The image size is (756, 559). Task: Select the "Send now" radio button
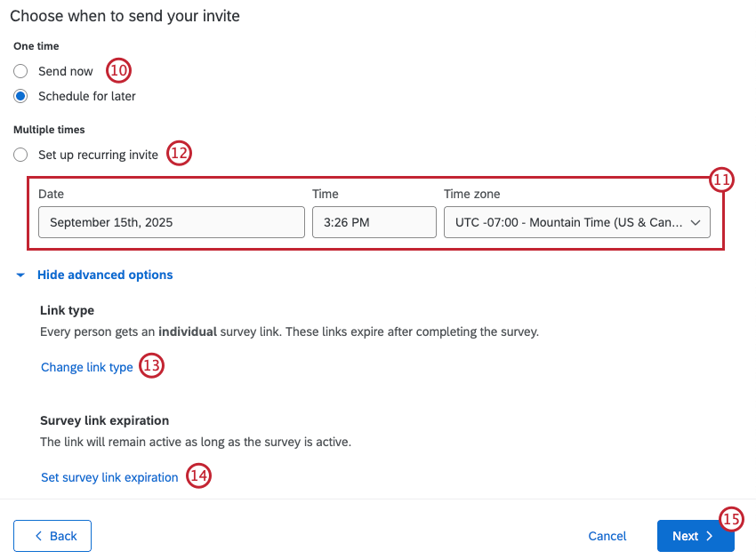coord(20,71)
